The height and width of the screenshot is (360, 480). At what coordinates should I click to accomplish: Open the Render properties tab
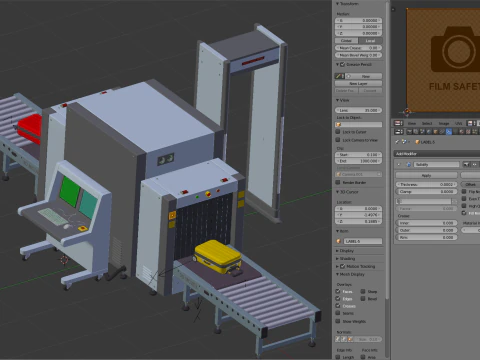409,131
